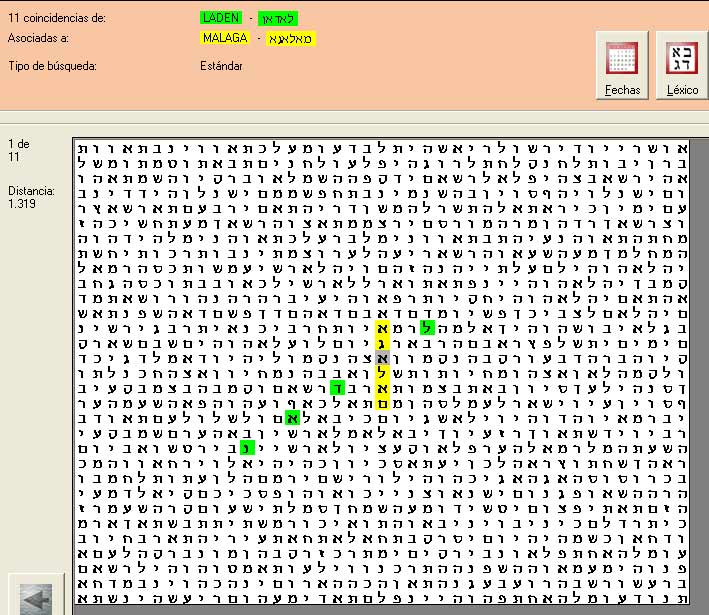Click the '1 de 11' match counter
The image size is (709, 615).
click(19, 151)
